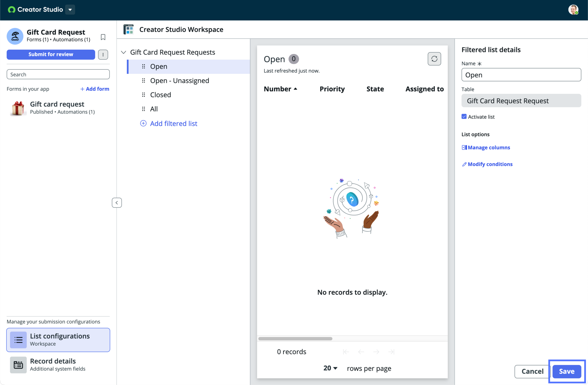Open the rows per page dropdown
The width and height of the screenshot is (588, 385).
pyautogui.click(x=330, y=368)
